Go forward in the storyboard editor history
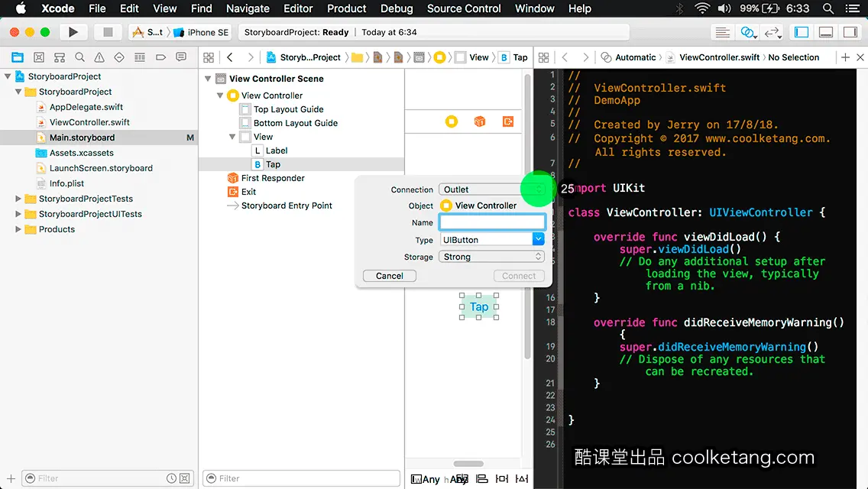The height and width of the screenshot is (489, 868). pyautogui.click(x=250, y=57)
